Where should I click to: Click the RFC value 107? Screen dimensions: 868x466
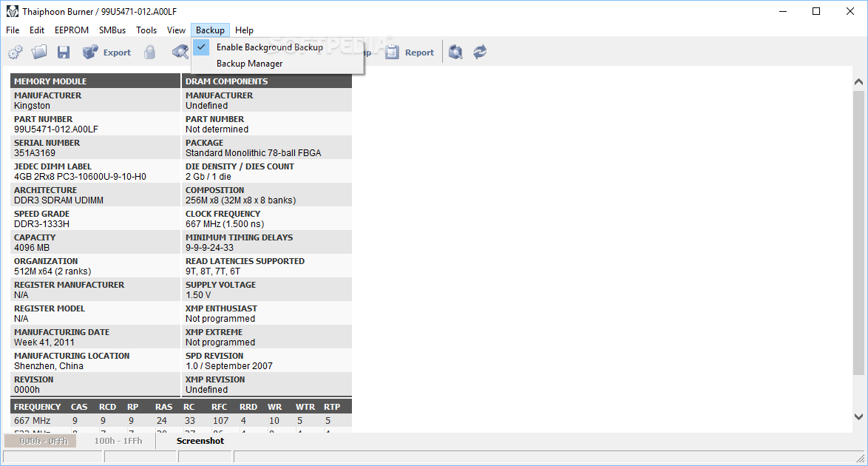221,421
